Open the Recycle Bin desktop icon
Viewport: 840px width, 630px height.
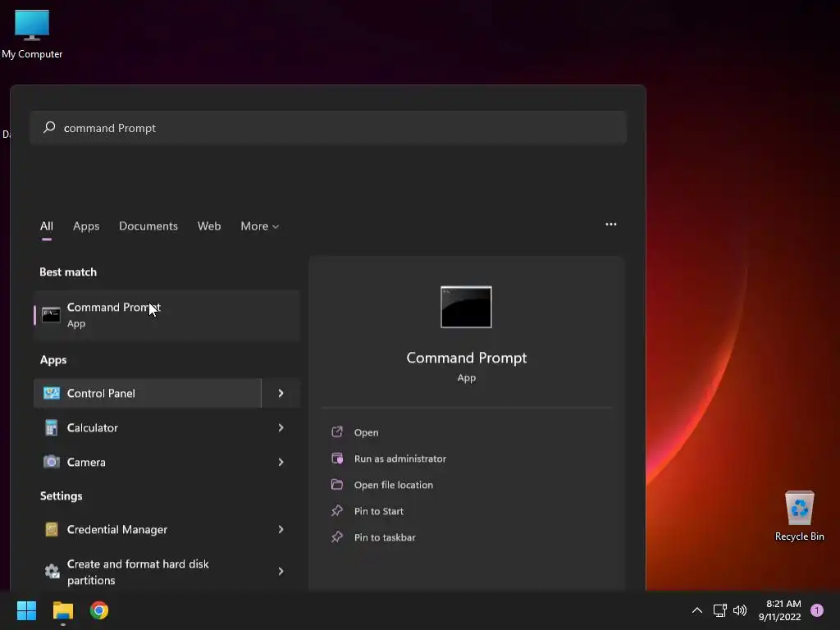point(799,516)
